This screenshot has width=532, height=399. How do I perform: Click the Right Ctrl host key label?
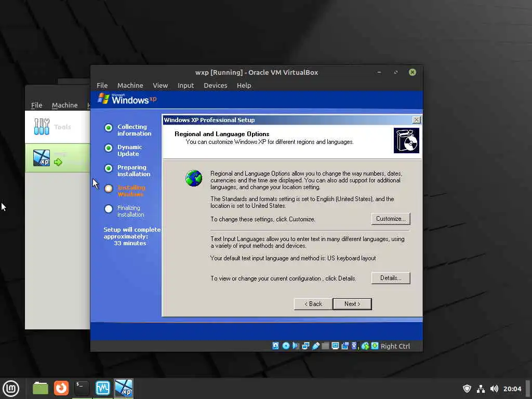pyautogui.click(x=395, y=346)
